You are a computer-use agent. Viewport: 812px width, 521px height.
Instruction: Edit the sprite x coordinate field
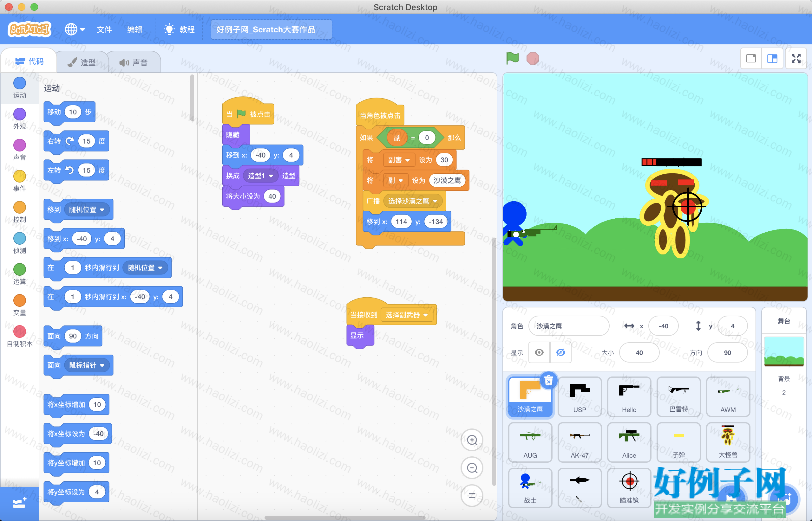(663, 326)
